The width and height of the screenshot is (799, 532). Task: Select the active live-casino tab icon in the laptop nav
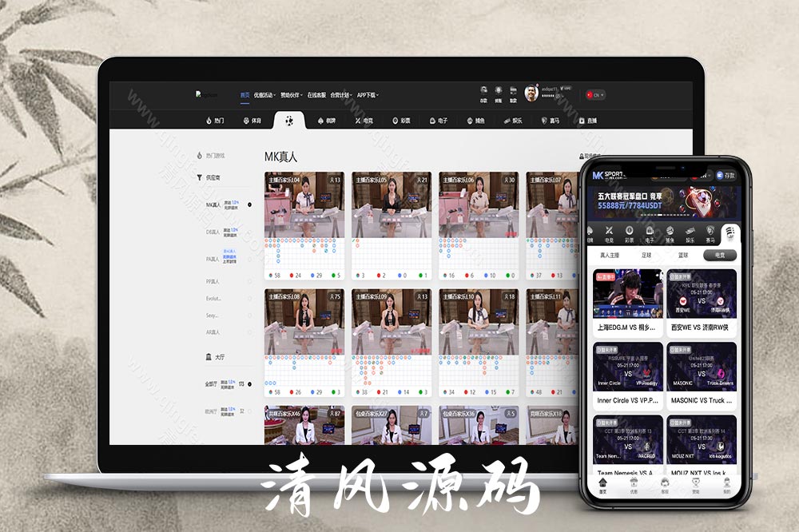point(289,121)
